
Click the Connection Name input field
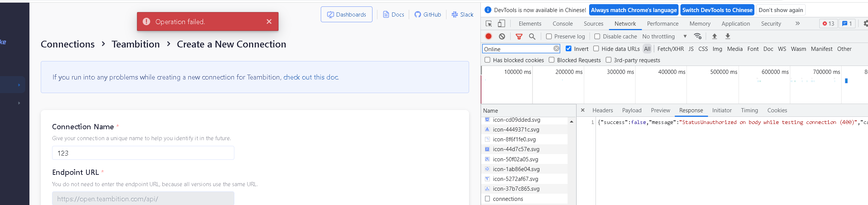(143, 153)
